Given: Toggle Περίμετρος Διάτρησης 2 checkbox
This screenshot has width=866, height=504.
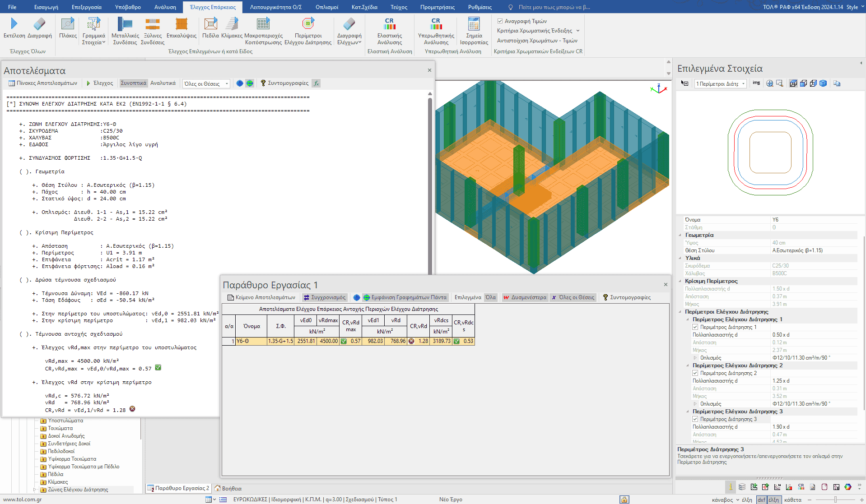Looking at the screenshot, I should point(695,373).
